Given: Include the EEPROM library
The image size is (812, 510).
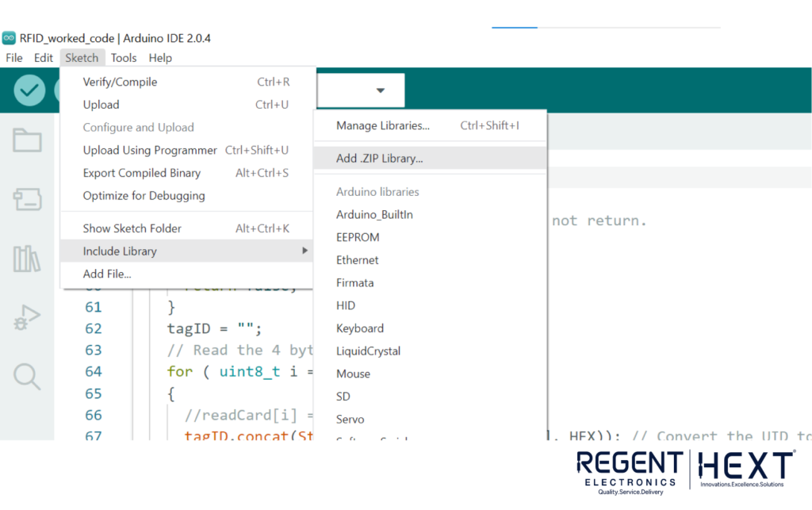Looking at the screenshot, I should click(x=430, y=237).
